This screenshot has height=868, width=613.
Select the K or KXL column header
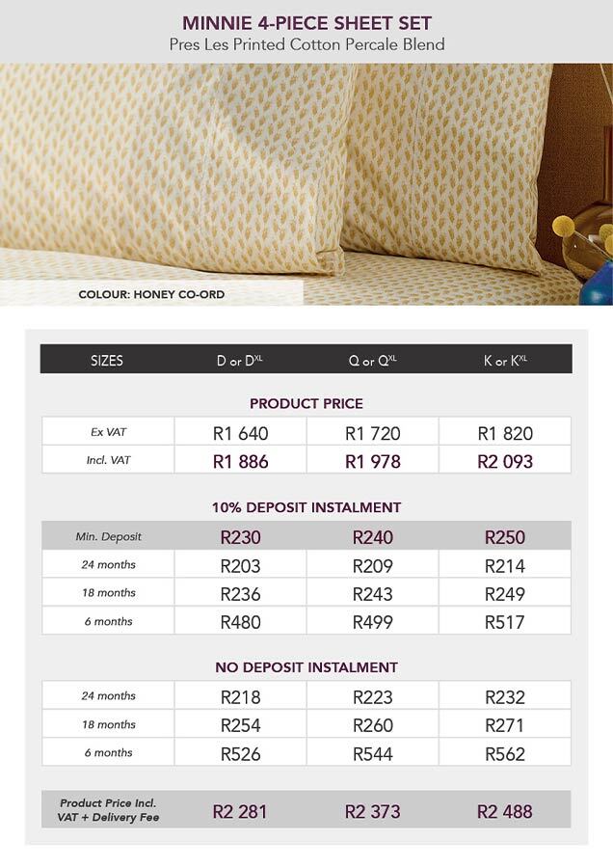pyautogui.click(x=505, y=361)
